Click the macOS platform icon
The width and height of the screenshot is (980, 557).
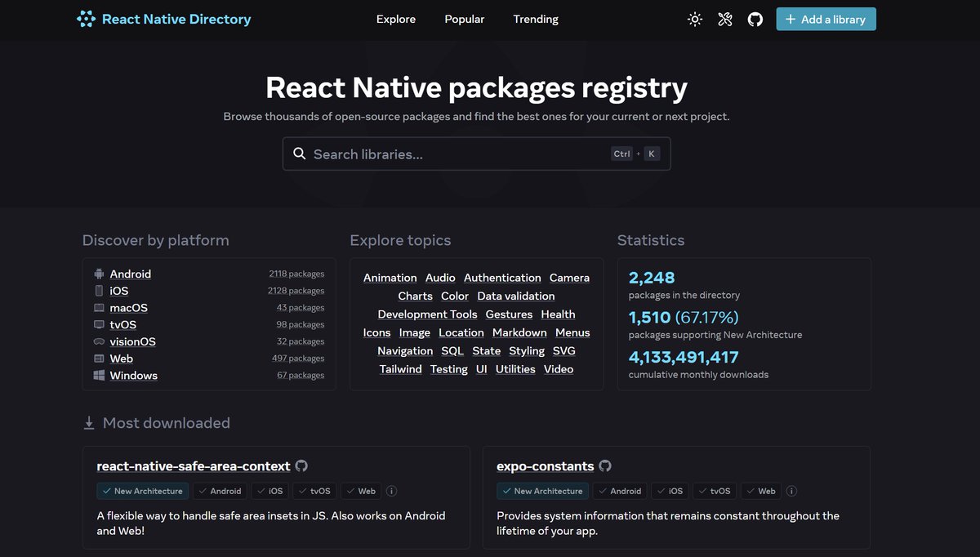[x=99, y=308]
